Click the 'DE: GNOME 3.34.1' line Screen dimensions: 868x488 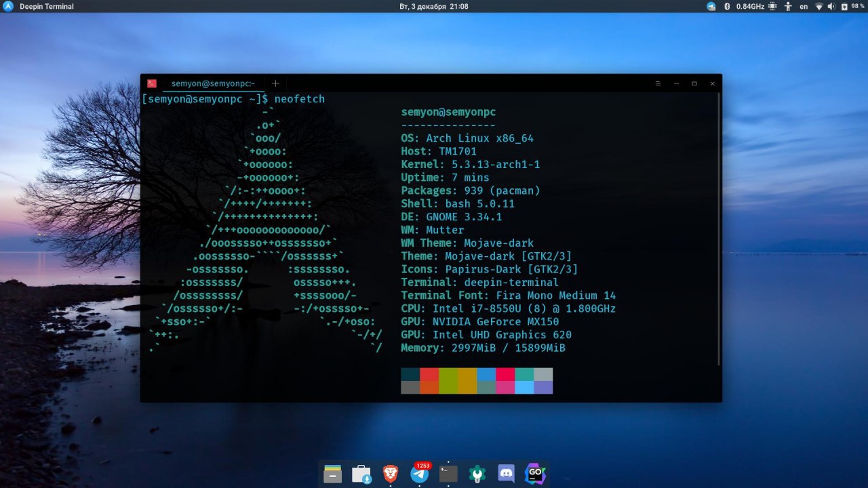452,217
